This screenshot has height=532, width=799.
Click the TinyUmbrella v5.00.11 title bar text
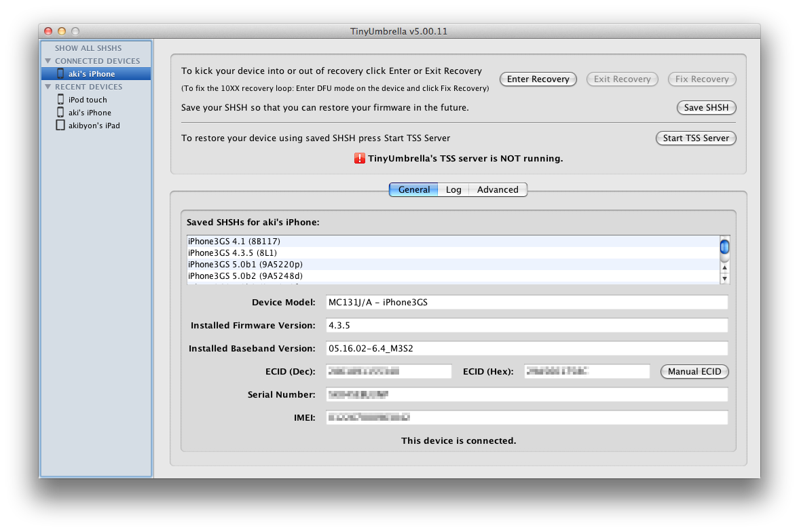click(398, 31)
